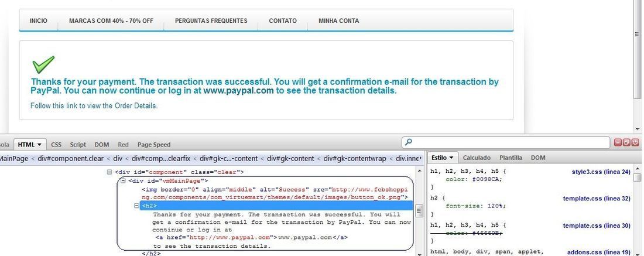Viewport: 644px width, 256px height.
Task: Follow the link to view Order Details
Action: click(x=94, y=105)
